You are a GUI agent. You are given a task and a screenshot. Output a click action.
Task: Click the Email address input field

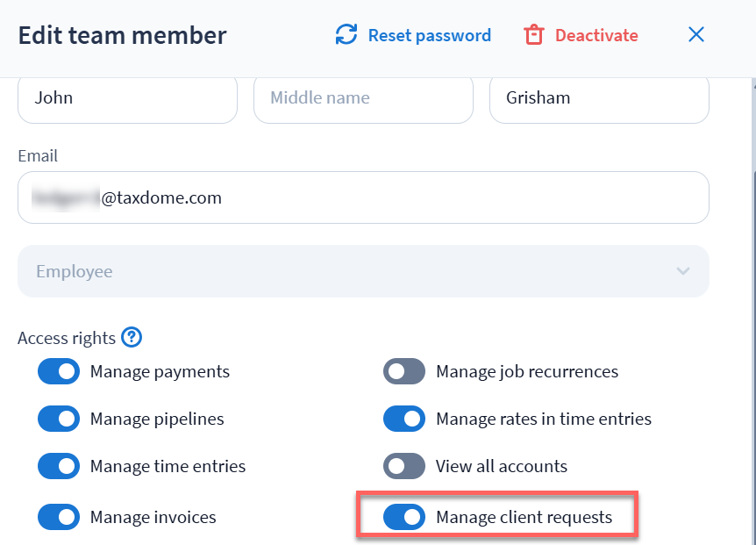(363, 197)
